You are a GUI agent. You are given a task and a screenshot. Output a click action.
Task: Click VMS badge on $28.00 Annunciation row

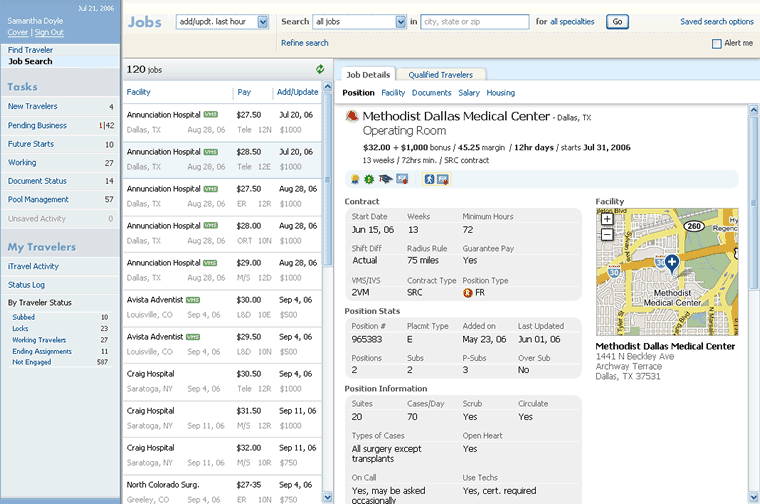(210, 225)
